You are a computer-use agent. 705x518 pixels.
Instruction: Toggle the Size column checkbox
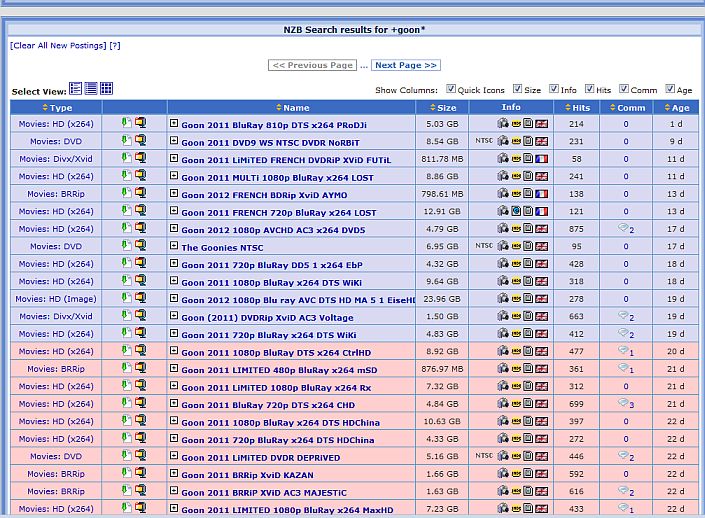(518, 89)
